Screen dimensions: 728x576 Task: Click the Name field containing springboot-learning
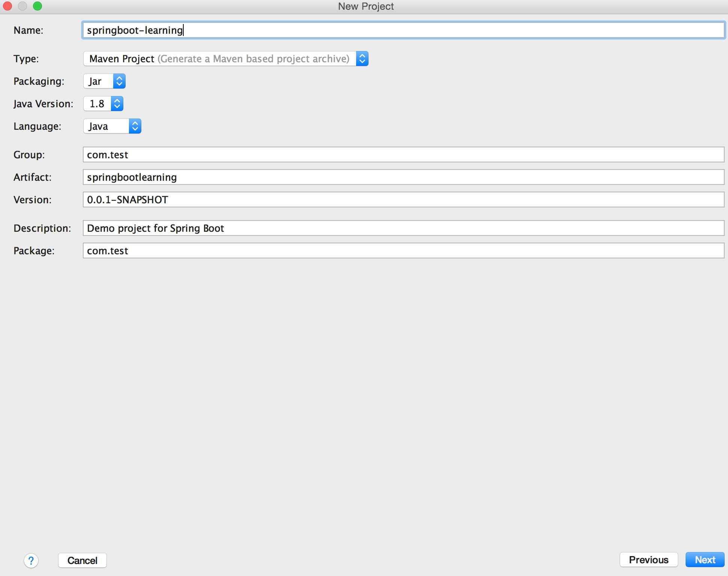coord(403,30)
